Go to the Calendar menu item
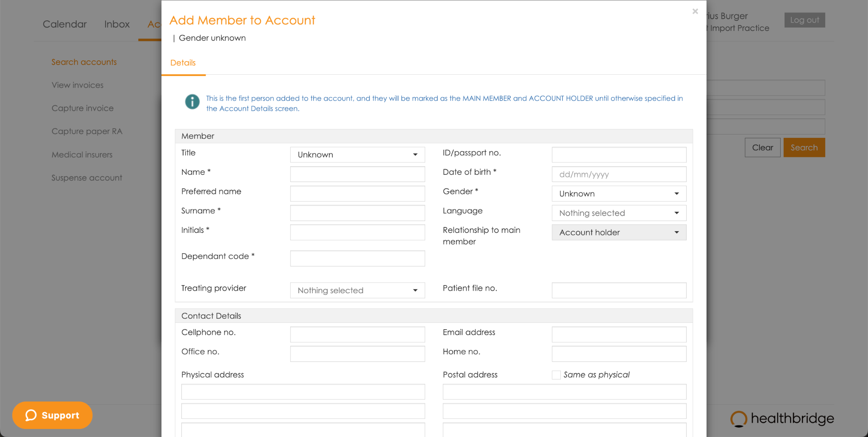The width and height of the screenshot is (868, 437). [x=64, y=24]
